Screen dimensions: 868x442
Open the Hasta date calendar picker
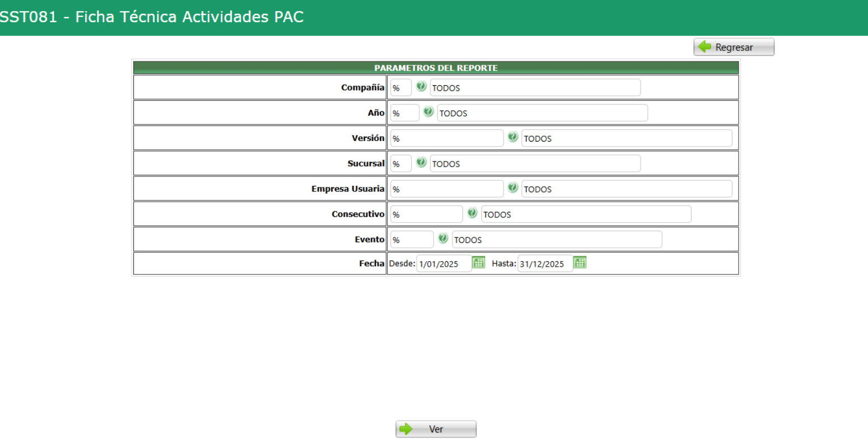pos(580,263)
